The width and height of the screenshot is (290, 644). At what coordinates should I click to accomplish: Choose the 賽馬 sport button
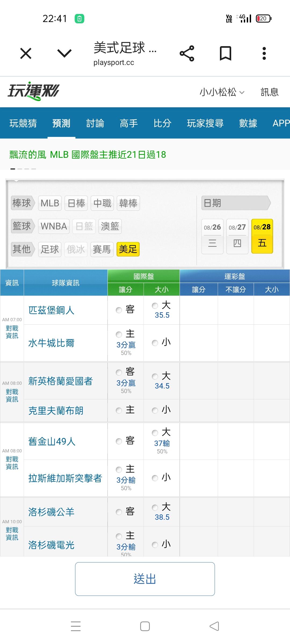click(102, 249)
